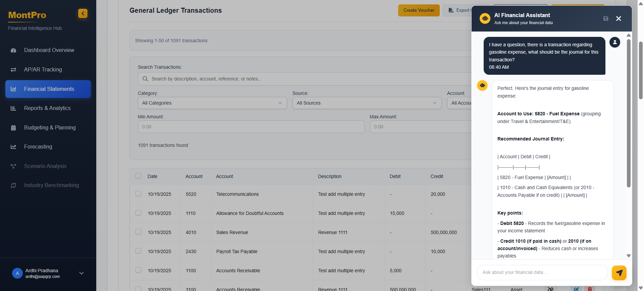The height and width of the screenshot is (291, 644).
Task: Click the '500,000,000' credit cell
Action: [x=444, y=232]
